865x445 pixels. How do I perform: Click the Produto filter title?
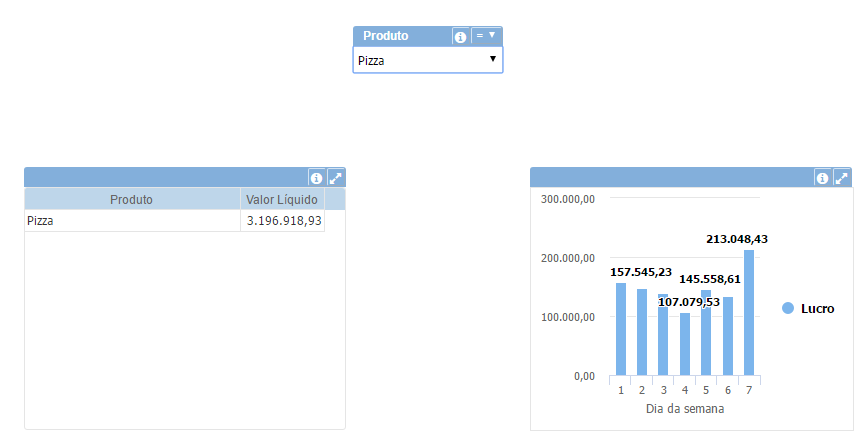click(386, 36)
